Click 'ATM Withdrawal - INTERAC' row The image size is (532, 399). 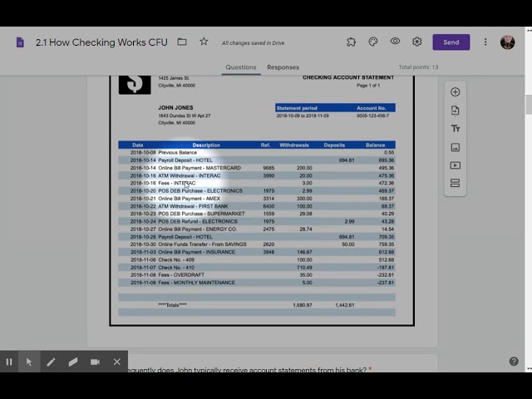click(x=257, y=175)
